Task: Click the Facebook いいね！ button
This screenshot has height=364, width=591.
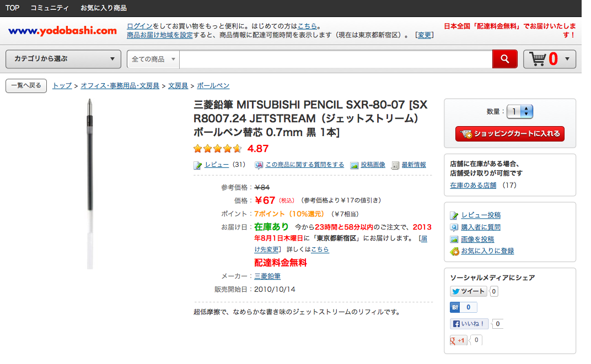Action: (x=469, y=324)
